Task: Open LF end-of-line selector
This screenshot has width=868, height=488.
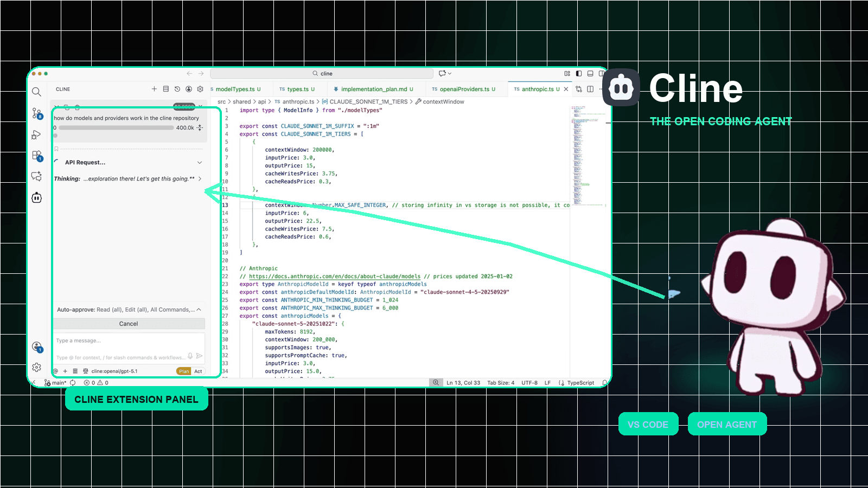Action: click(547, 383)
